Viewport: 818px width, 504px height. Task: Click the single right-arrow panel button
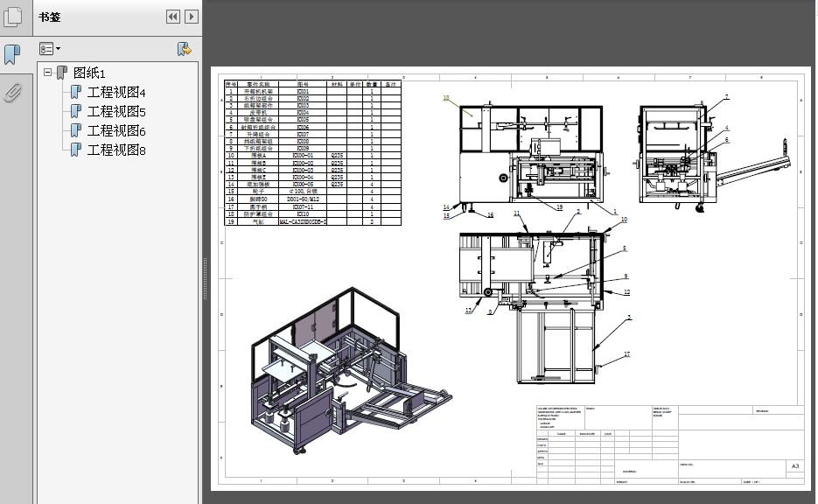click(191, 17)
